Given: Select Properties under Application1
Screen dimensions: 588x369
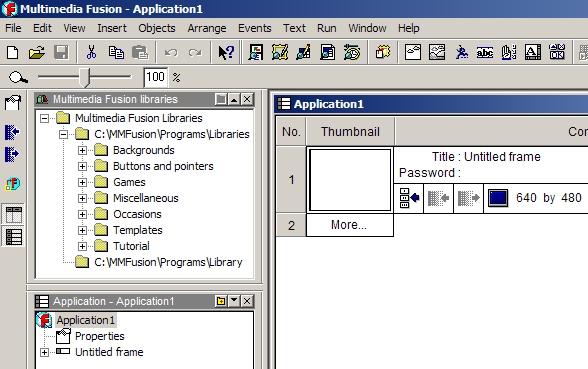Looking at the screenshot, I should [x=99, y=336].
